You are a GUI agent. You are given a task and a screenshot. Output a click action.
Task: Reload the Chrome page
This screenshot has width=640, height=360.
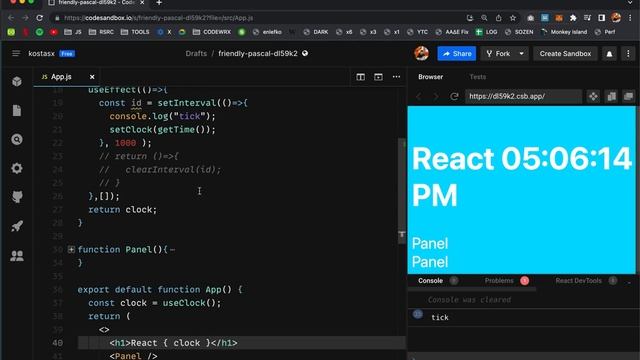click(x=40, y=18)
